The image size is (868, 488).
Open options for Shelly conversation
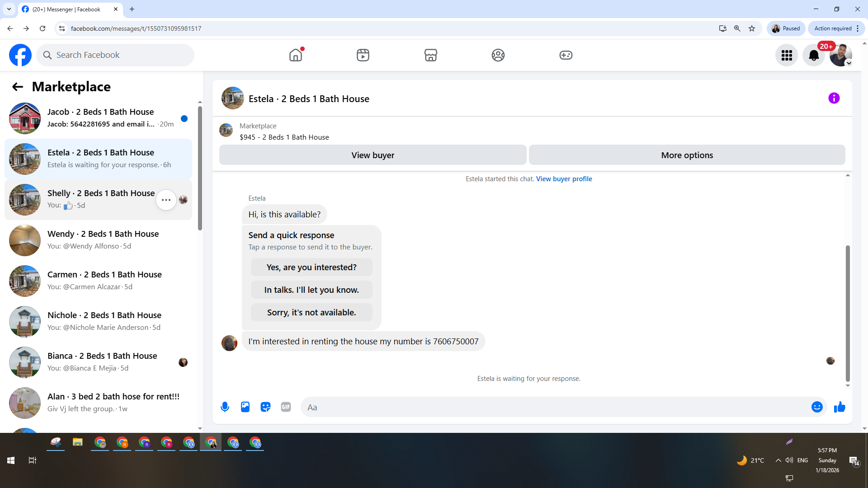point(166,200)
